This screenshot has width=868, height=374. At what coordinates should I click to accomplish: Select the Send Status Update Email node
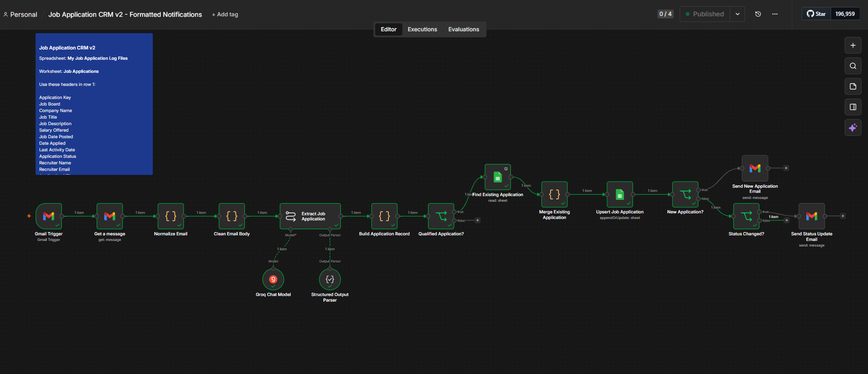tap(812, 216)
